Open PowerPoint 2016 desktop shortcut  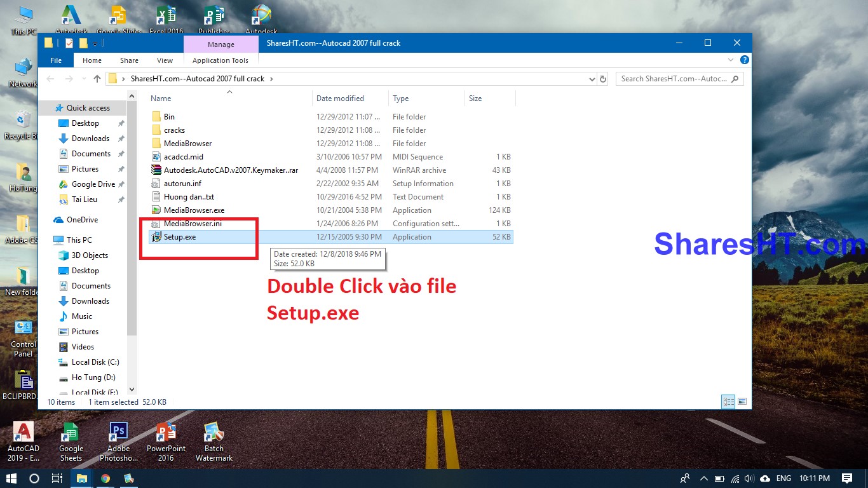(x=166, y=442)
